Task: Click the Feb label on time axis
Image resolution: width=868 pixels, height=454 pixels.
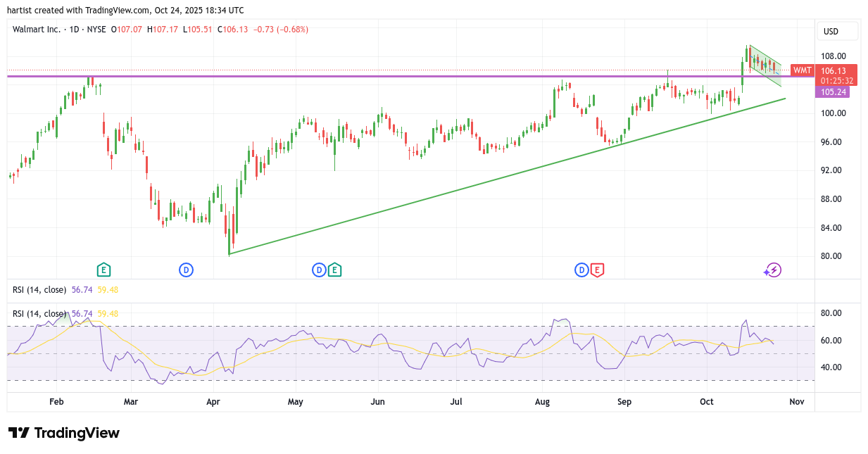Action: (x=57, y=402)
